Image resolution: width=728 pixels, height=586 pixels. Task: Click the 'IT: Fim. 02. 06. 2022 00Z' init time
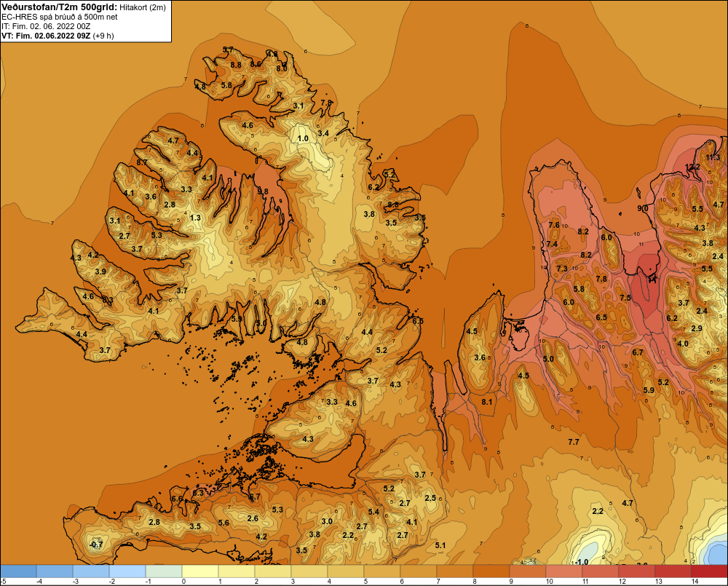46,26
